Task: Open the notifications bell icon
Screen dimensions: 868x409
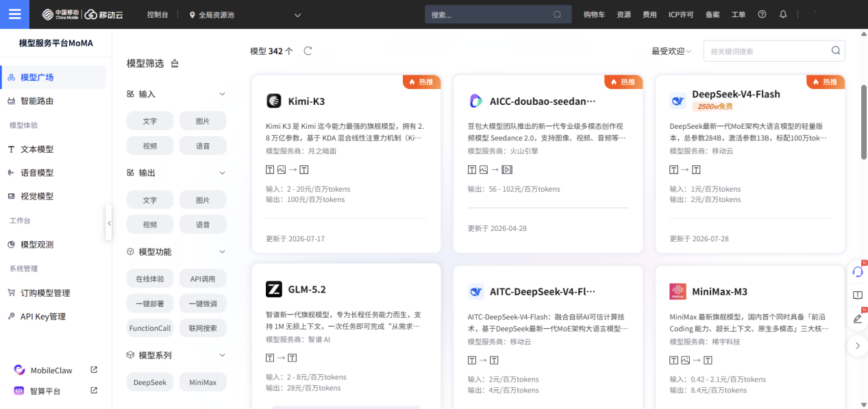Action: [783, 14]
